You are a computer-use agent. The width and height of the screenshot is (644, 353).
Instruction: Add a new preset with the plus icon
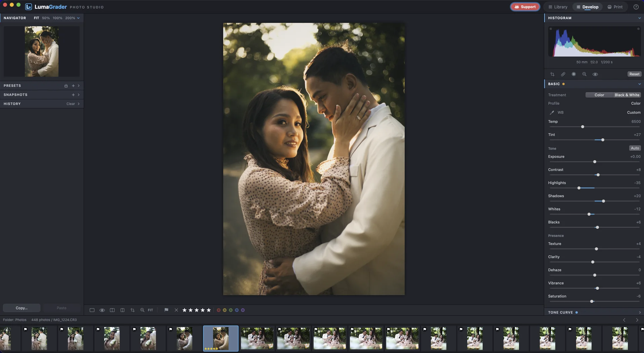point(73,85)
